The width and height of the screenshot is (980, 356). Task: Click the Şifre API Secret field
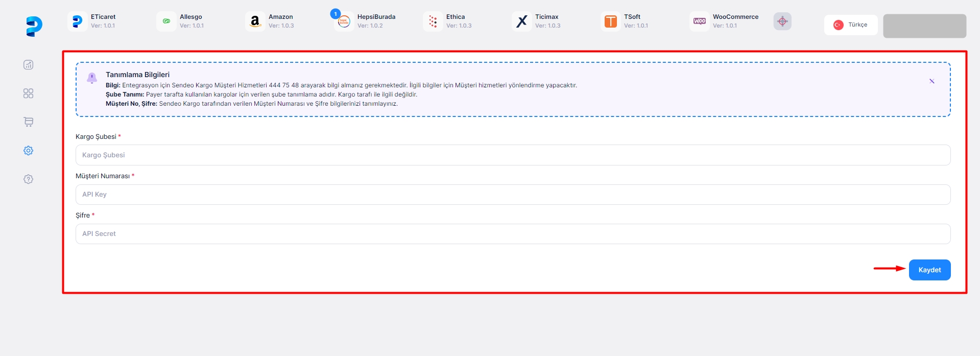click(513, 234)
